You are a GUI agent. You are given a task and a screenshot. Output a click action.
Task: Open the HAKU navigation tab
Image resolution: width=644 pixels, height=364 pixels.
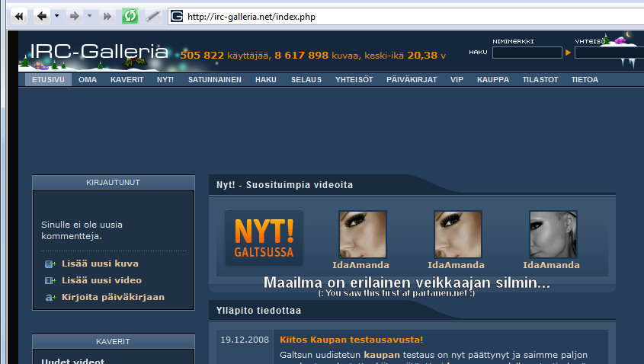tap(266, 80)
